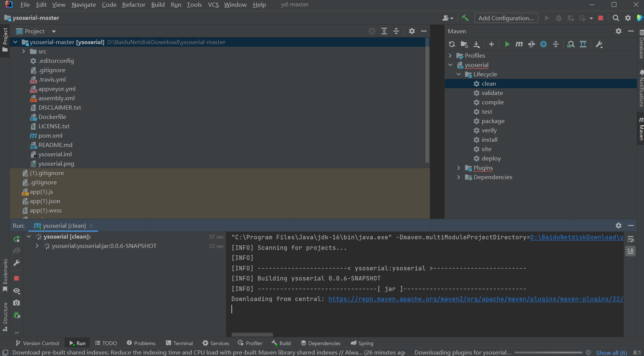The width and height of the screenshot is (644, 356).
Task: Expand all in Project panel toolbar
Action: point(384,31)
